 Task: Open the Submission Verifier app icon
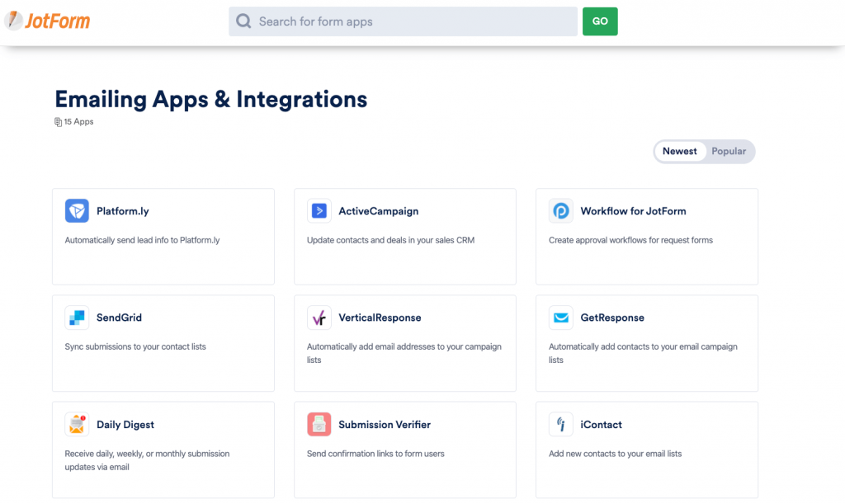(x=319, y=424)
